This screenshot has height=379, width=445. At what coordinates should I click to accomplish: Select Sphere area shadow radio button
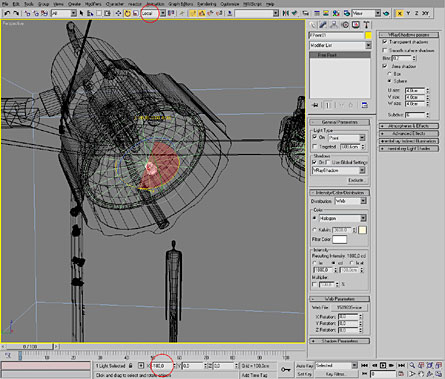[389, 81]
